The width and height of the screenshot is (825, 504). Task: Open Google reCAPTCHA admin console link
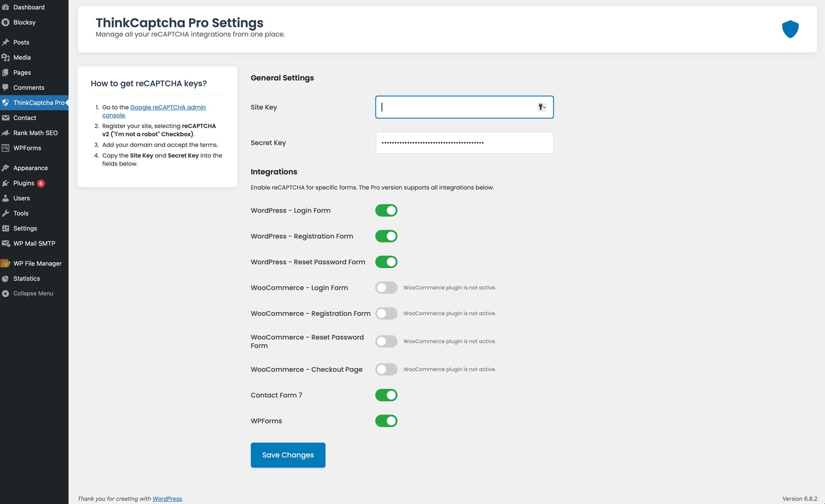[168, 107]
